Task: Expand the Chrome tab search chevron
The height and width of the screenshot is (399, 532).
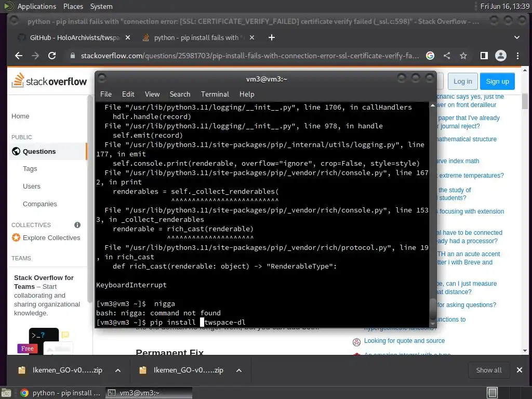Action: click(x=517, y=37)
